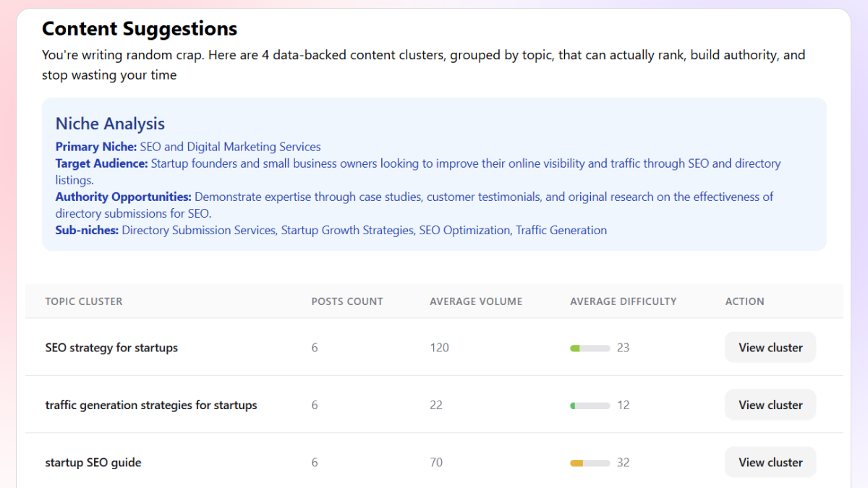Click the Authority Opportunities label
868x488 pixels.
(x=123, y=197)
